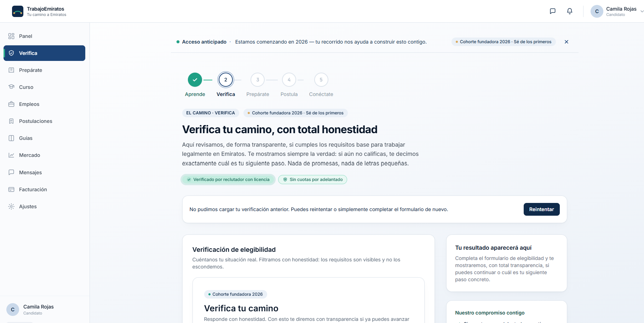
Task: Navigate to Postulaciones
Action: tap(45, 121)
